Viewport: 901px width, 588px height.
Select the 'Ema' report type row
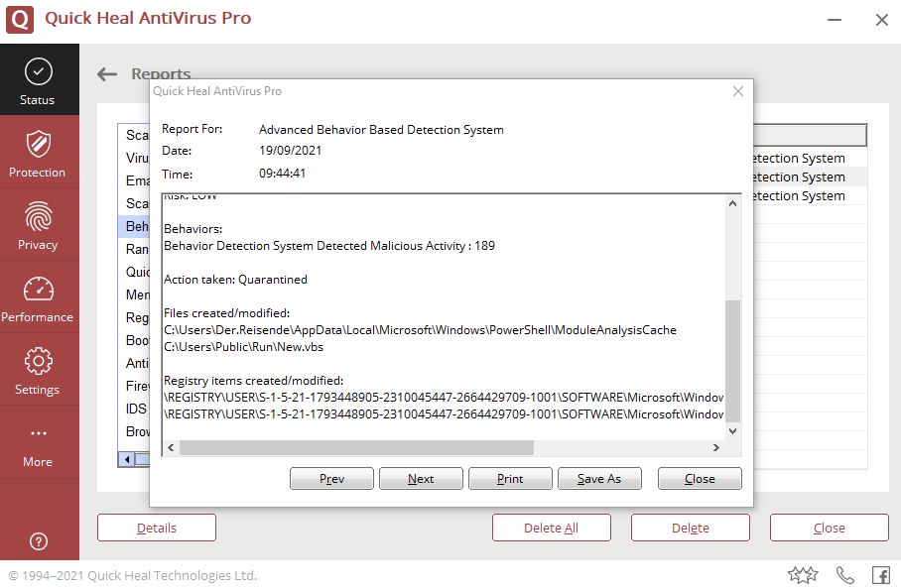(135, 180)
